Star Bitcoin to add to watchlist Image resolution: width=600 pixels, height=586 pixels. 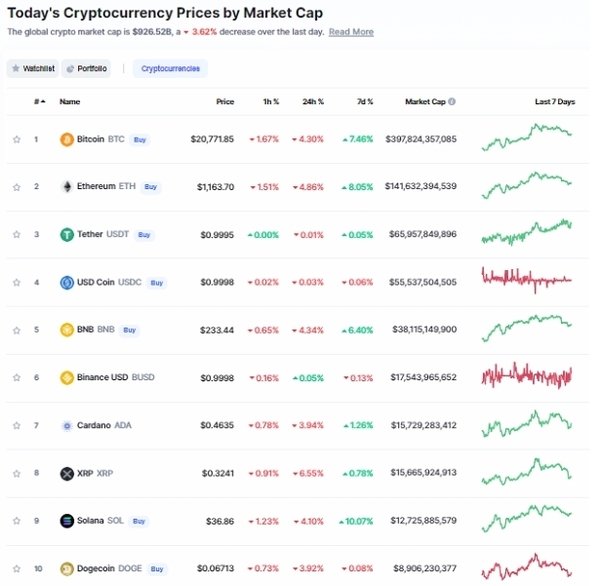pyautogui.click(x=16, y=139)
